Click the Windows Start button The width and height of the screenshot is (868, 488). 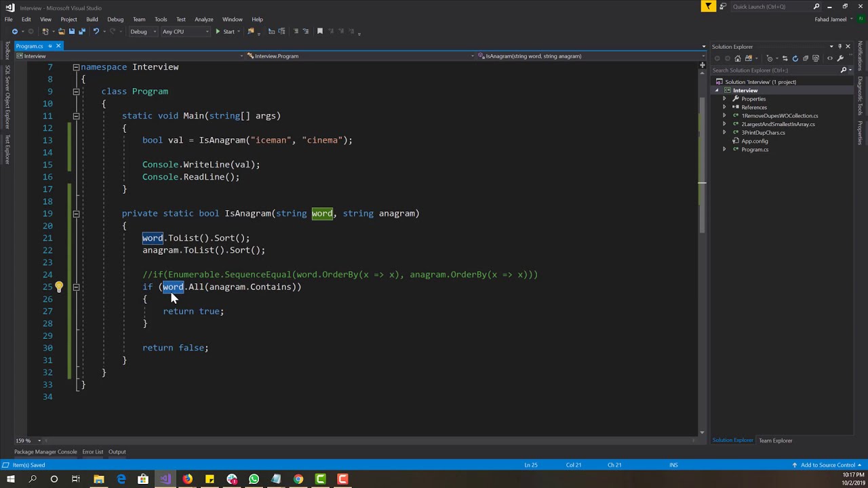point(10,479)
